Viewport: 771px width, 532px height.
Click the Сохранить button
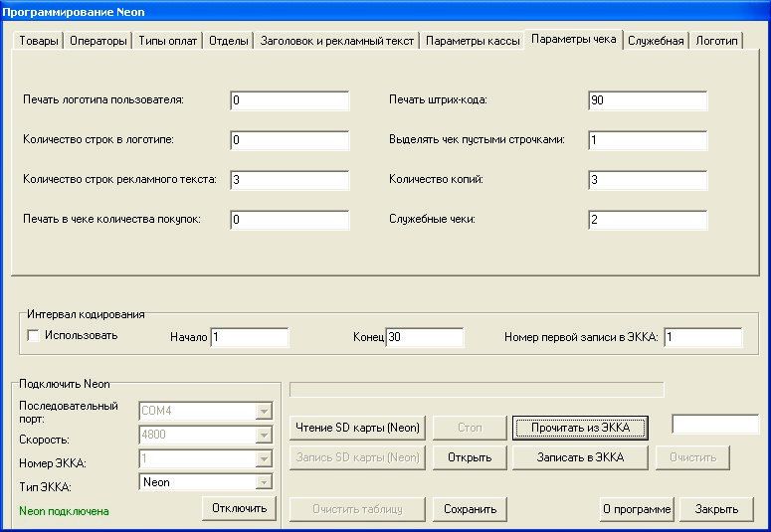[470, 509]
